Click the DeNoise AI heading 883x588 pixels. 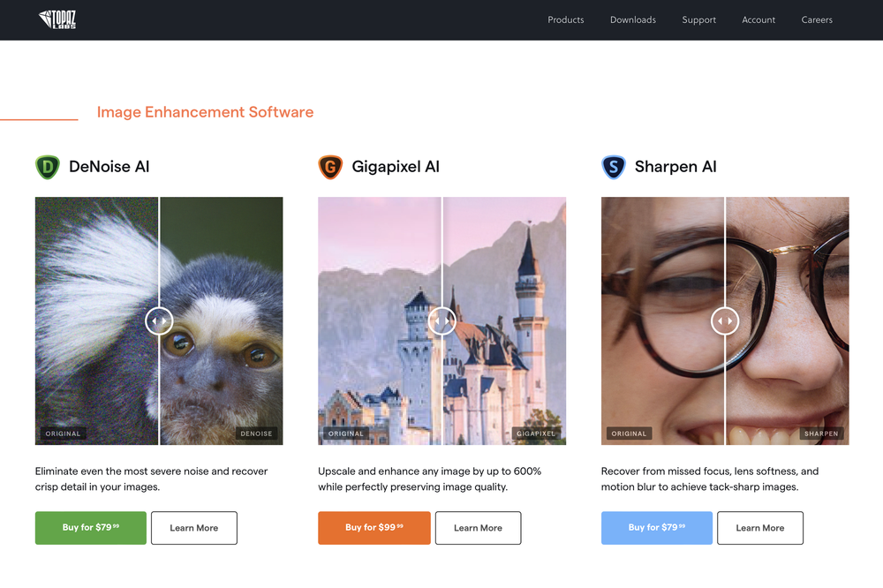click(109, 167)
